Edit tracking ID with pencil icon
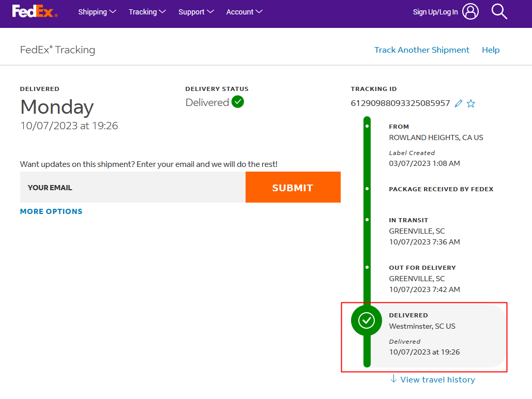 [x=458, y=103]
